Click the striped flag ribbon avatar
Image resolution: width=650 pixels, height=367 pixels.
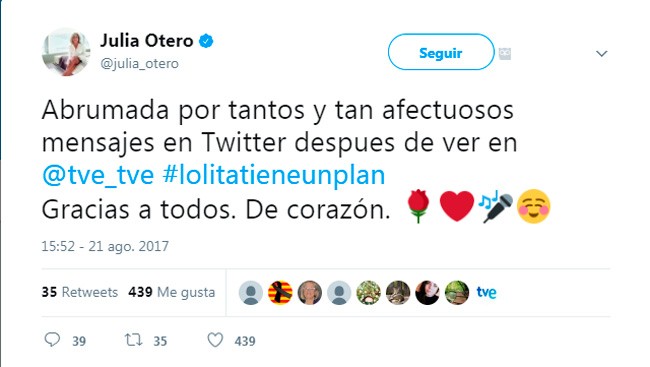click(280, 293)
